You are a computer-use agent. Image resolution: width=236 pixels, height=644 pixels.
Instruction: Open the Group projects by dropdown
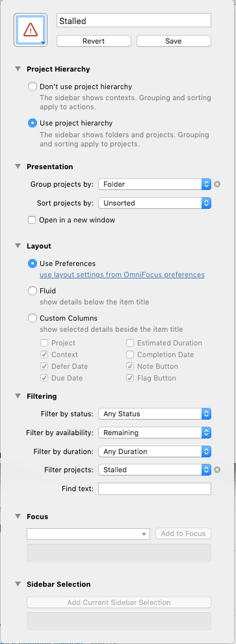(155, 184)
